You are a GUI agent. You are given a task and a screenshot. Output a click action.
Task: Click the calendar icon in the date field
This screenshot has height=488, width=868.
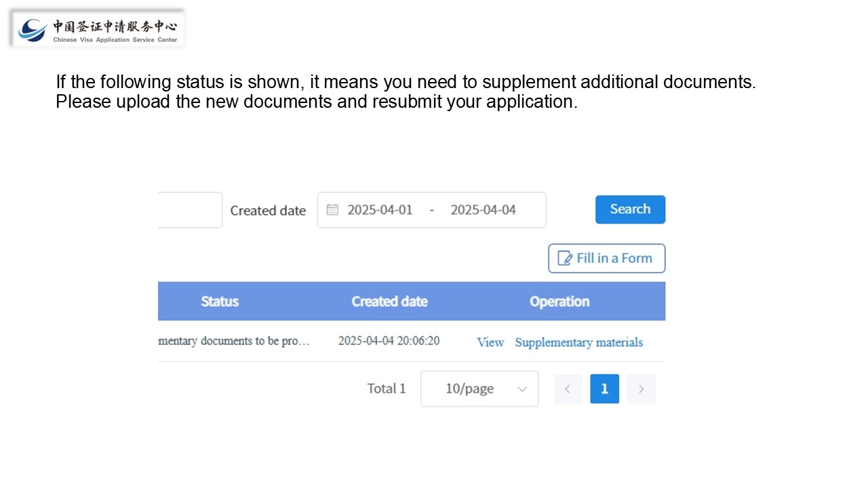click(332, 209)
